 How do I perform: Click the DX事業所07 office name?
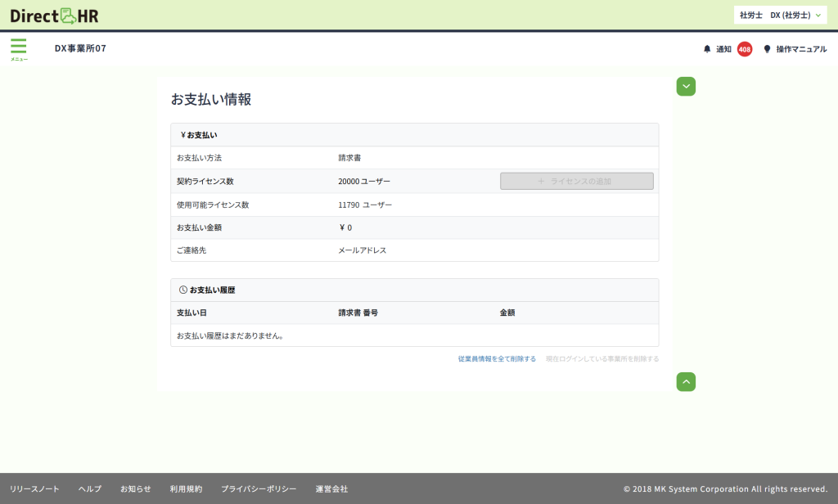(80, 48)
